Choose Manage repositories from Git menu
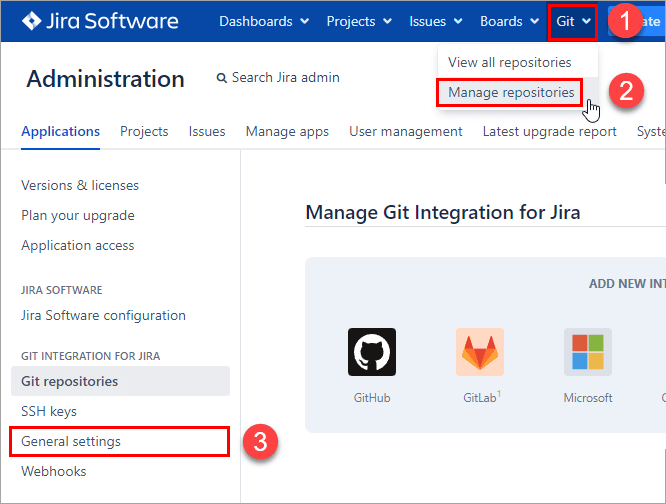666x504 pixels. pos(511,92)
